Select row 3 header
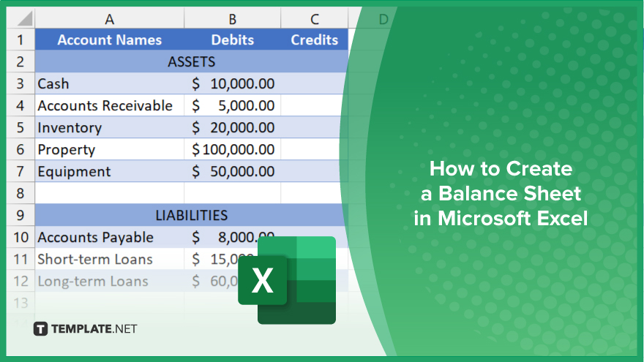644x362 pixels. (20, 83)
